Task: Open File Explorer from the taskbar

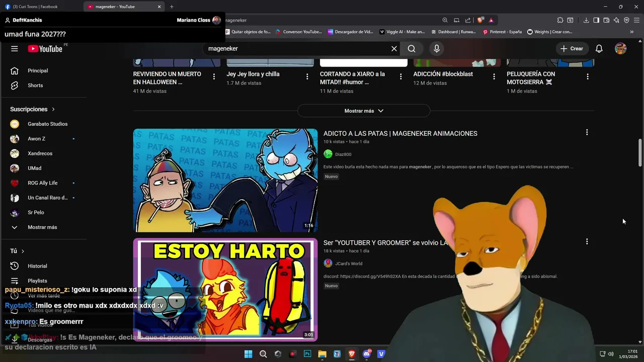Action: [x=322, y=354]
